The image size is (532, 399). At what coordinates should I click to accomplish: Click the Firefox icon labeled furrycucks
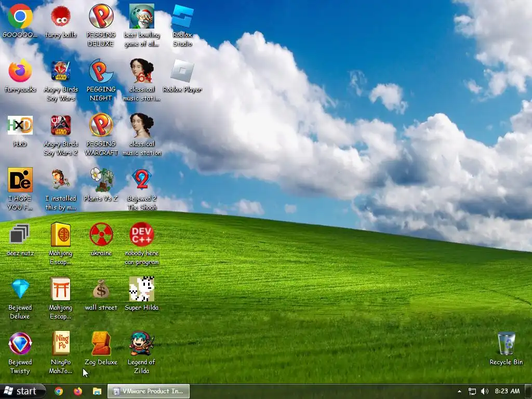pos(20,71)
